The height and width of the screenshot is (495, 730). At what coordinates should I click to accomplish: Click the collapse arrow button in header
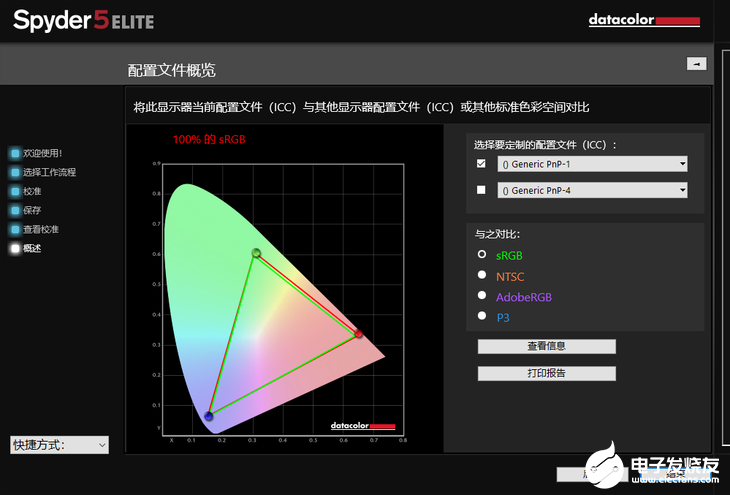point(696,64)
